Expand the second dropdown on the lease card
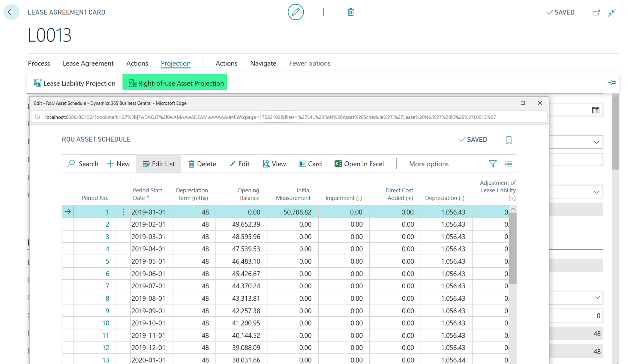The image size is (637, 364). [596, 192]
